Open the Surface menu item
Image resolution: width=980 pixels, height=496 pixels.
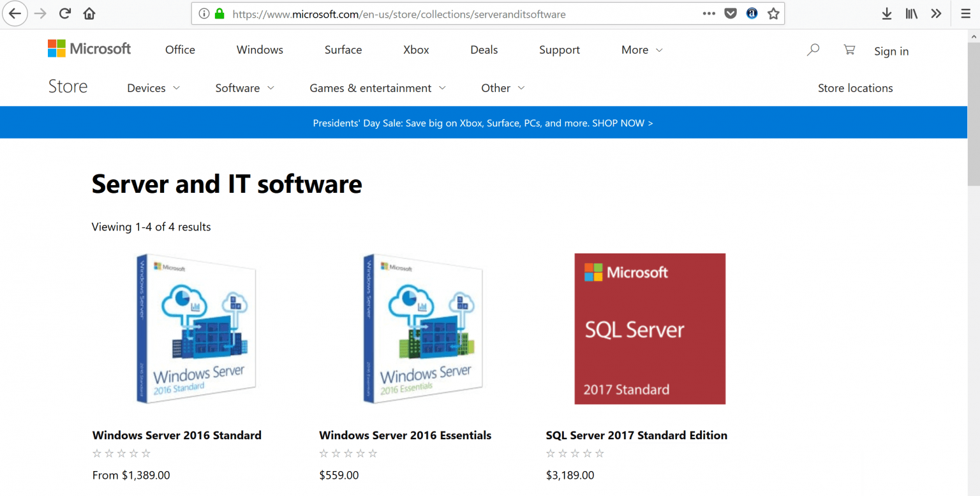[343, 50]
